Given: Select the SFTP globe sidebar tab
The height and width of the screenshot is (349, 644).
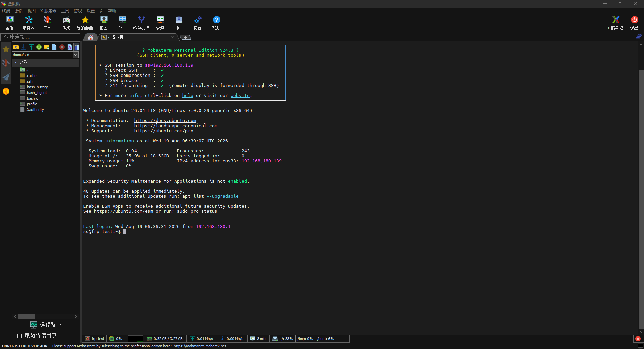Looking at the screenshot, I should coord(6,91).
